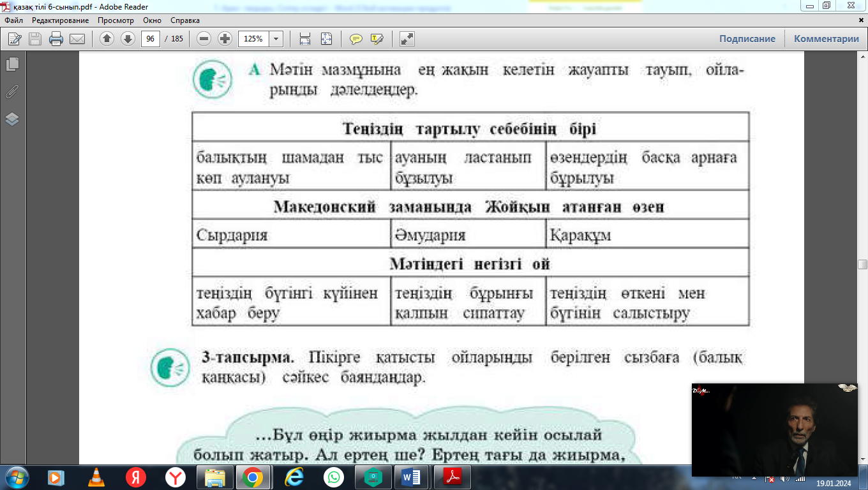This screenshot has width=868, height=490.
Task: Expand the zoom level dropdown arrow
Action: coord(276,39)
